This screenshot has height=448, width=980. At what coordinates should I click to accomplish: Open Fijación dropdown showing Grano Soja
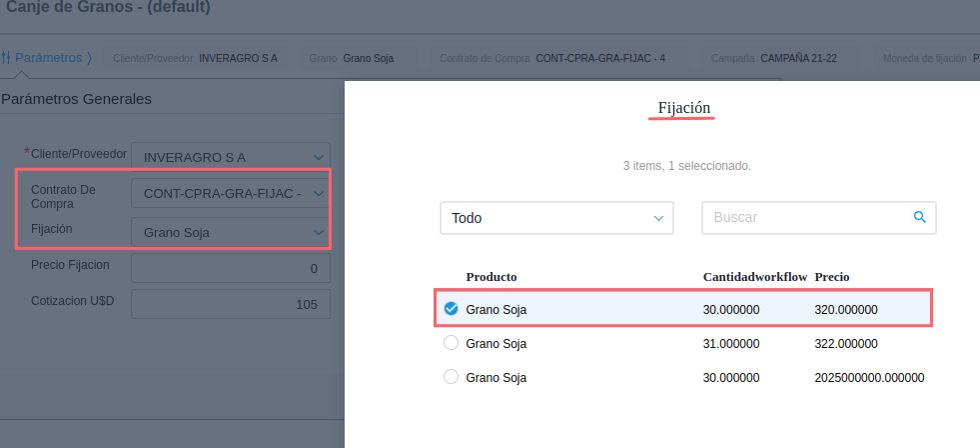[x=318, y=233]
